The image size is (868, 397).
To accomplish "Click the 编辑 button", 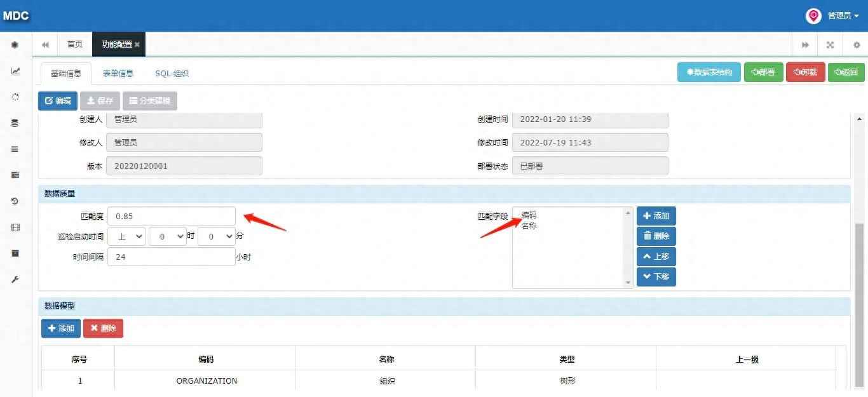I will (x=58, y=101).
